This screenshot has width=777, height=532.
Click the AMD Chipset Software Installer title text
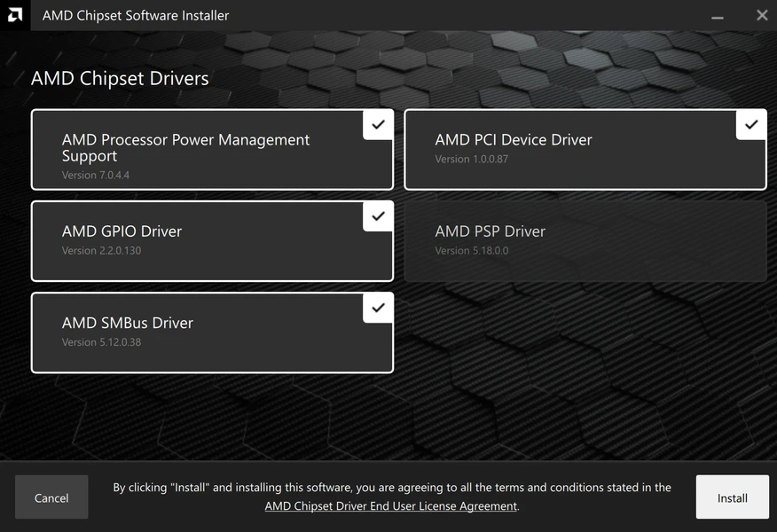pos(134,15)
